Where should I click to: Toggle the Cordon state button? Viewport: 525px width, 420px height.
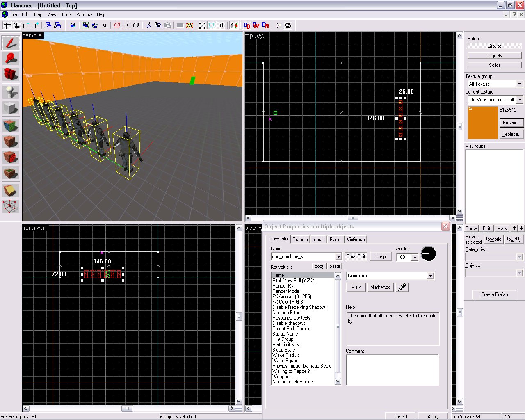(x=180, y=25)
